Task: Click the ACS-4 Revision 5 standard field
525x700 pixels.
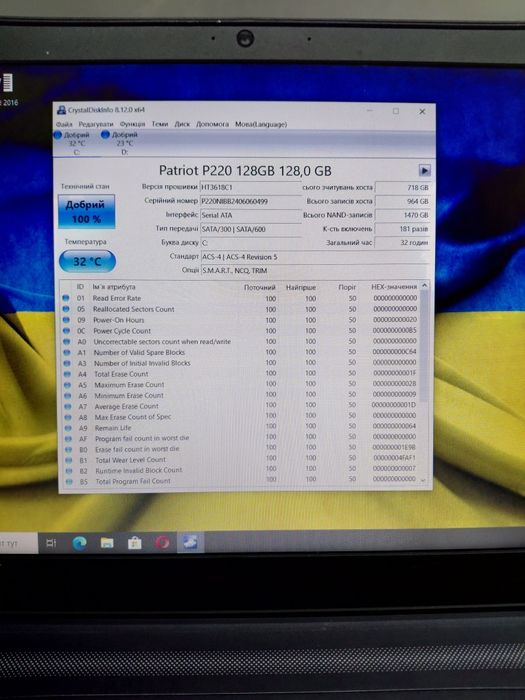Action: (x=315, y=257)
